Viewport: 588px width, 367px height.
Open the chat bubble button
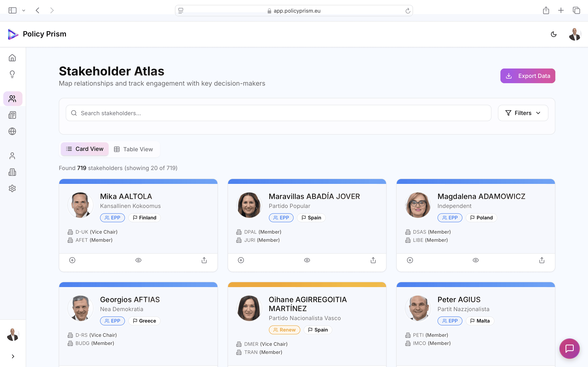569,348
